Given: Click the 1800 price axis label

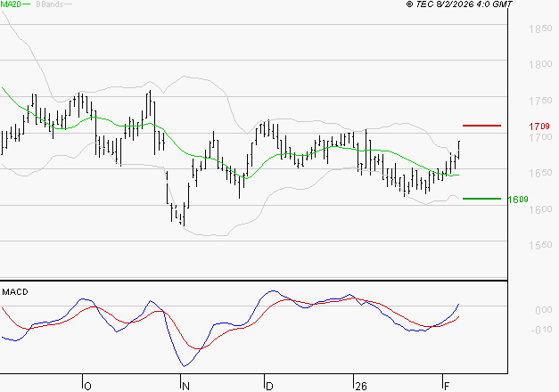Looking at the screenshot, I should [x=540, y=64].
